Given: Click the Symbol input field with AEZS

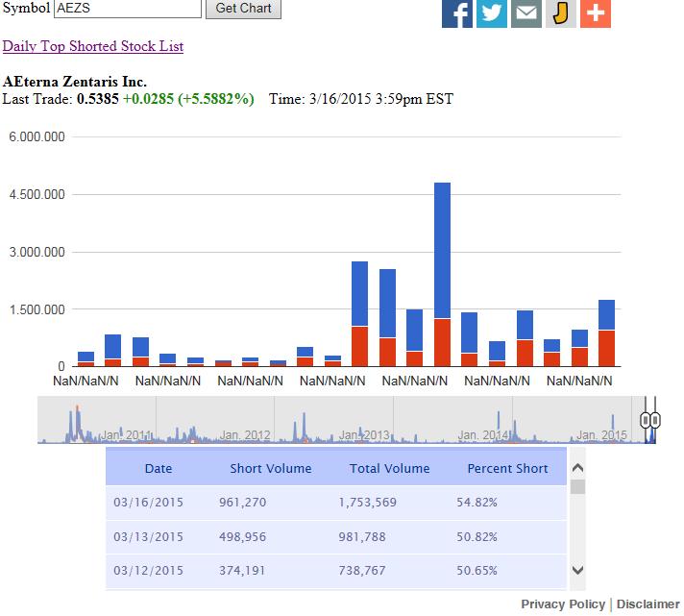Looking at the screenshot, I should [x=128, y=9].
